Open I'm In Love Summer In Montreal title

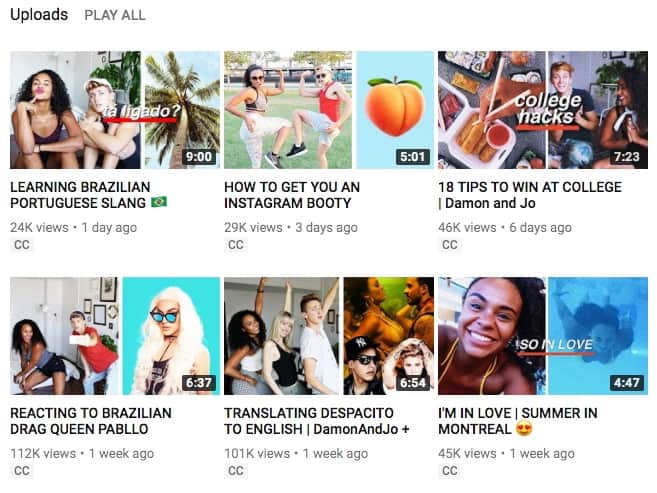click(518, 421)
